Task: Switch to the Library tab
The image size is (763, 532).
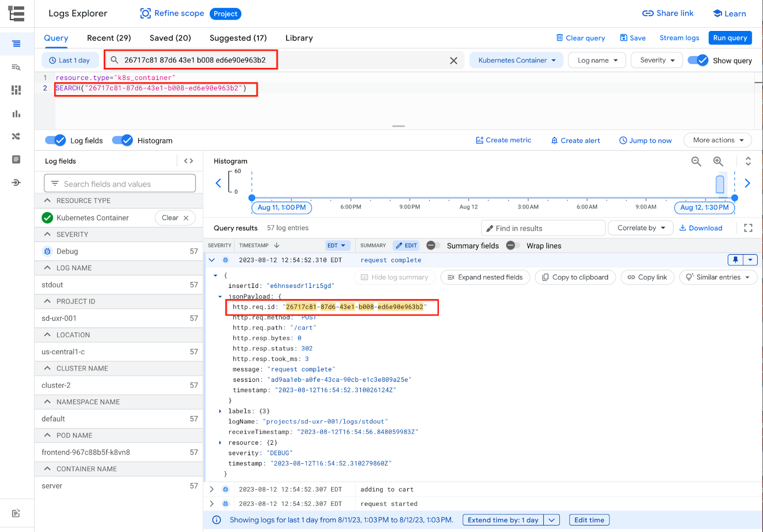Action: point(299,38)
